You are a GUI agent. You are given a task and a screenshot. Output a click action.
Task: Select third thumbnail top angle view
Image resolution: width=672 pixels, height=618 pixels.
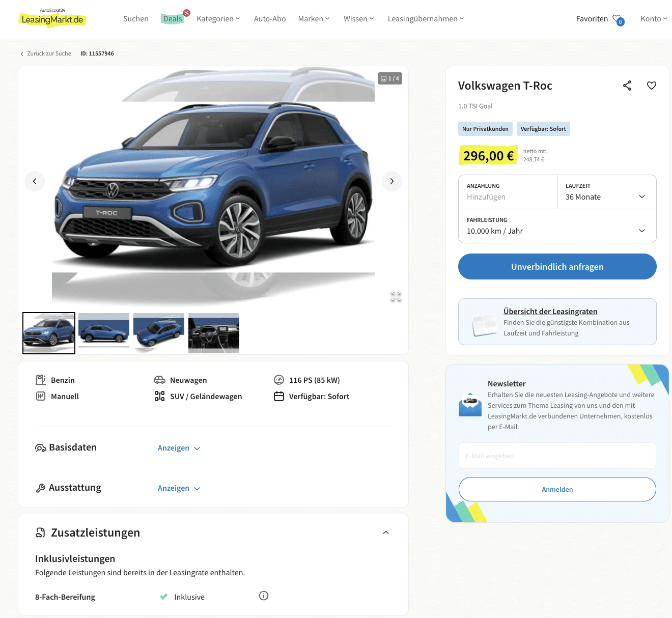159,333
